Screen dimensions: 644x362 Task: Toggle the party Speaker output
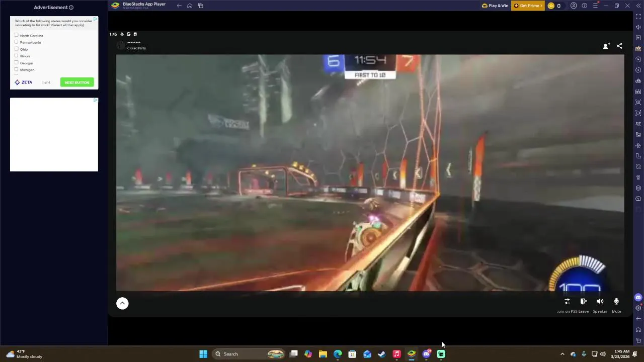click(x=600, y=301)
